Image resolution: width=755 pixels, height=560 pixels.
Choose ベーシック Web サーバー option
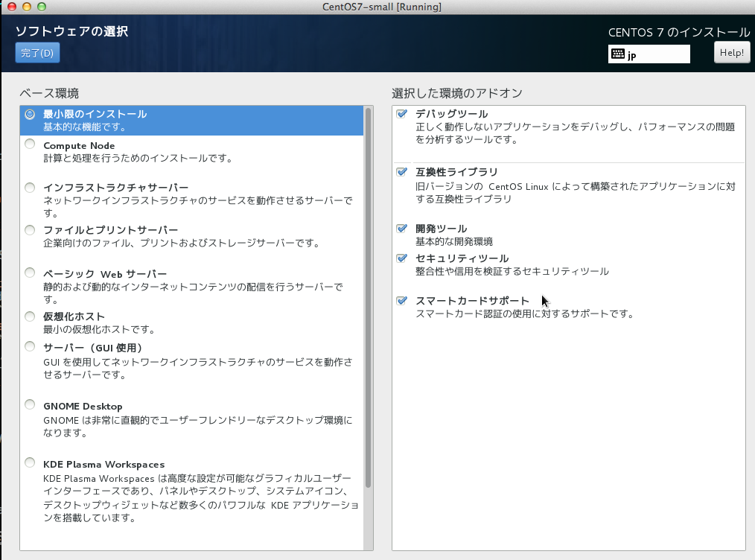30,273
